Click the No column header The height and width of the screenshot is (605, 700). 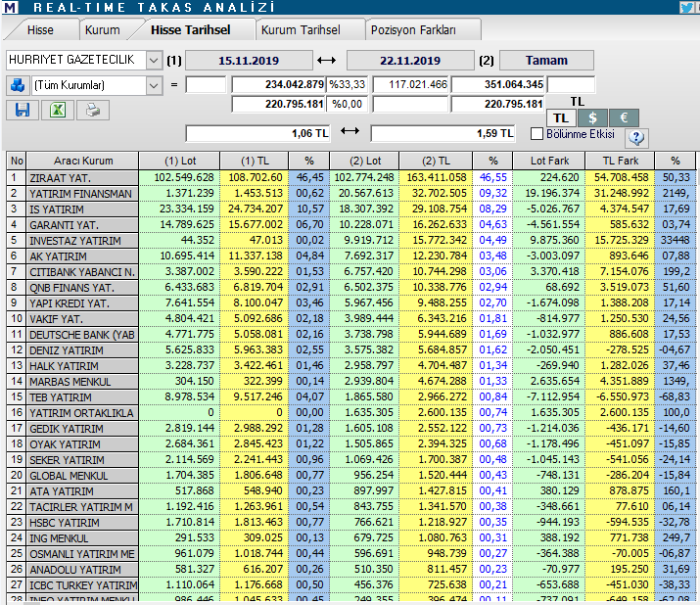(x=17, y=161)
